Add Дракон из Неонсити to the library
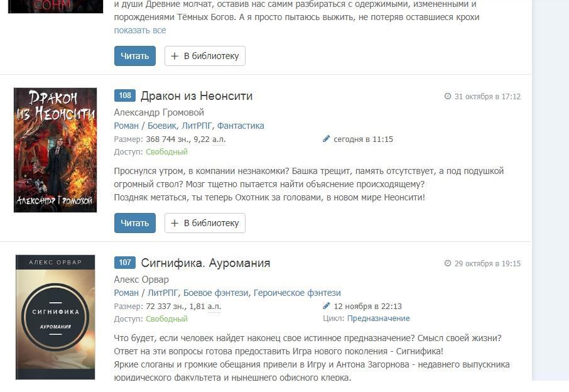The width and height of the screenshot is (569, 392). [205, 223]
